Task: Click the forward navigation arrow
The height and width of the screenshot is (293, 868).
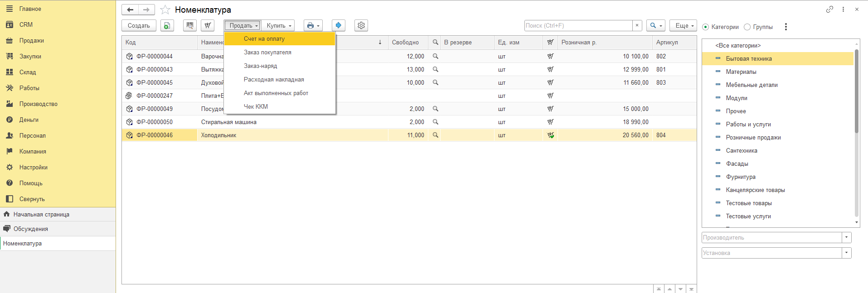Action: point(146,10)
